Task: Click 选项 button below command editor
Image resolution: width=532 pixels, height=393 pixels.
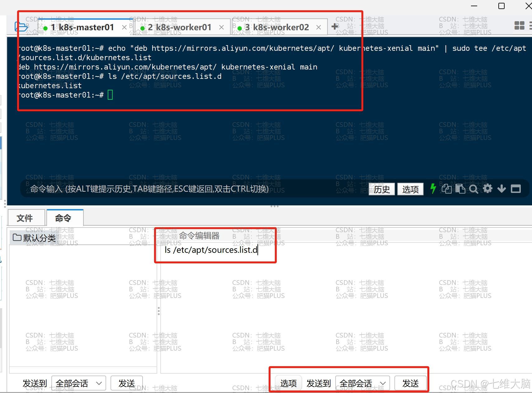Action: pyautogui.click(x=289, y=383)
